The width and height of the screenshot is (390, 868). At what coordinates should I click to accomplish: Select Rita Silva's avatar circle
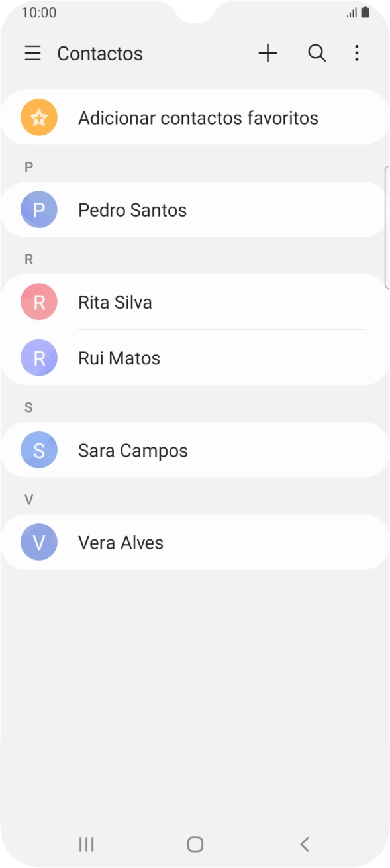tap(38, 301)
